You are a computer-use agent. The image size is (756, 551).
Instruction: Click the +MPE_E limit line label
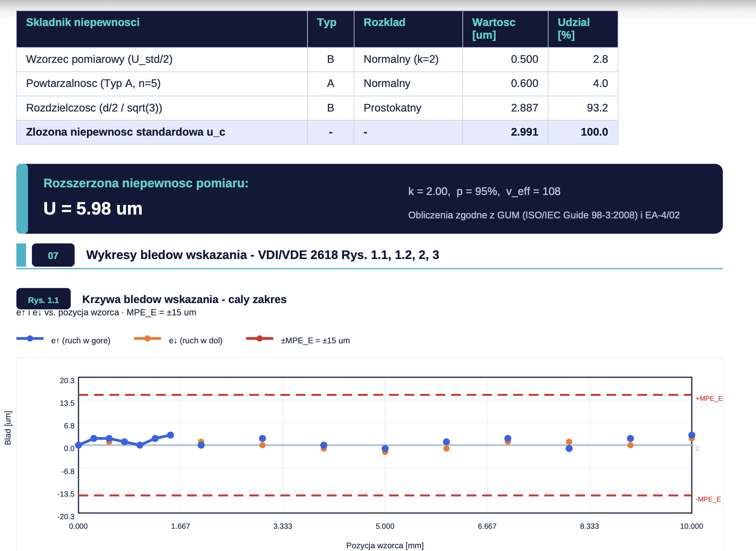pyautogui.click(x=709, y=398)
